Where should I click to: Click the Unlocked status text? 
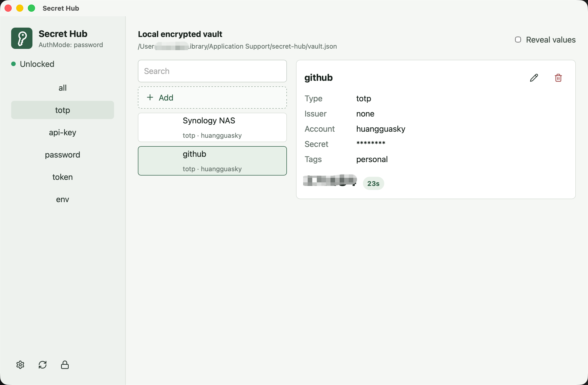click(37, 64)
